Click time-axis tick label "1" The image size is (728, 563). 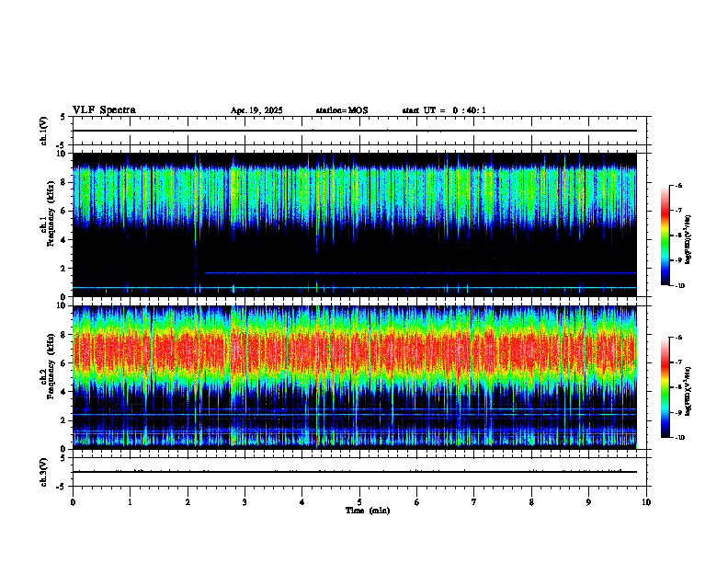130,502
